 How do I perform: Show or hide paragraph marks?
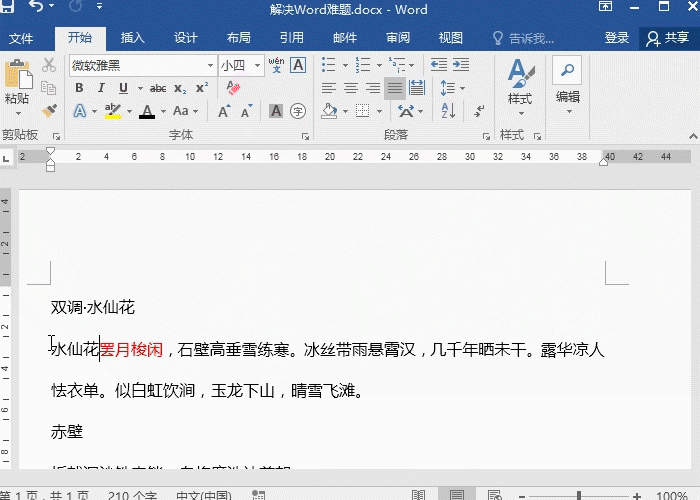coord(480,111)
